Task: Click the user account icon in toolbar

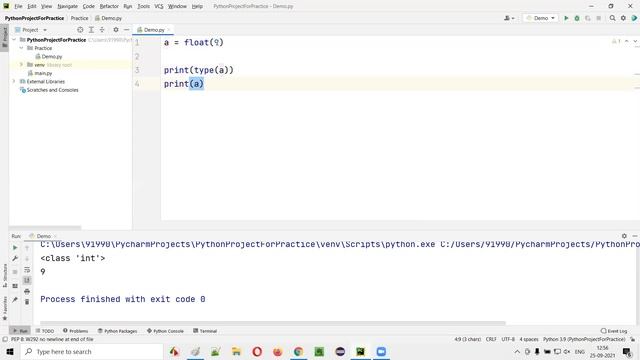Action: coord(509,18)
